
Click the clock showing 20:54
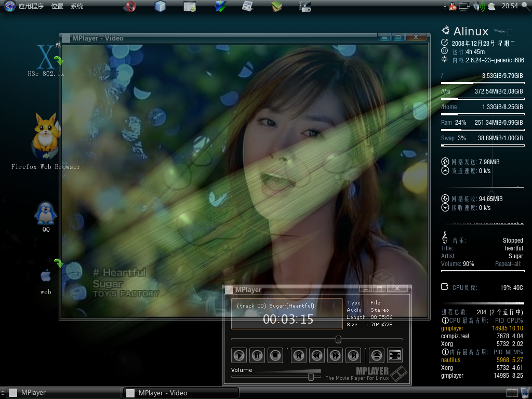pyautogui.click(x=510, y=6)
